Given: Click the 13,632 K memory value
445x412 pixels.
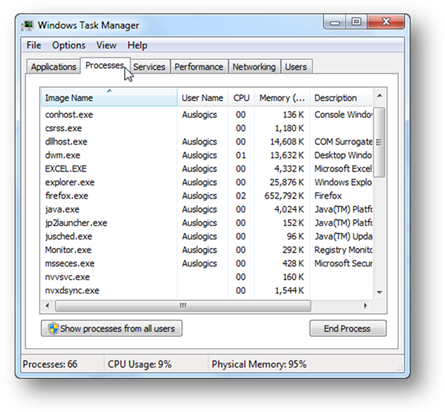Looking at the screenshot, I should click(x=287, y=155).
